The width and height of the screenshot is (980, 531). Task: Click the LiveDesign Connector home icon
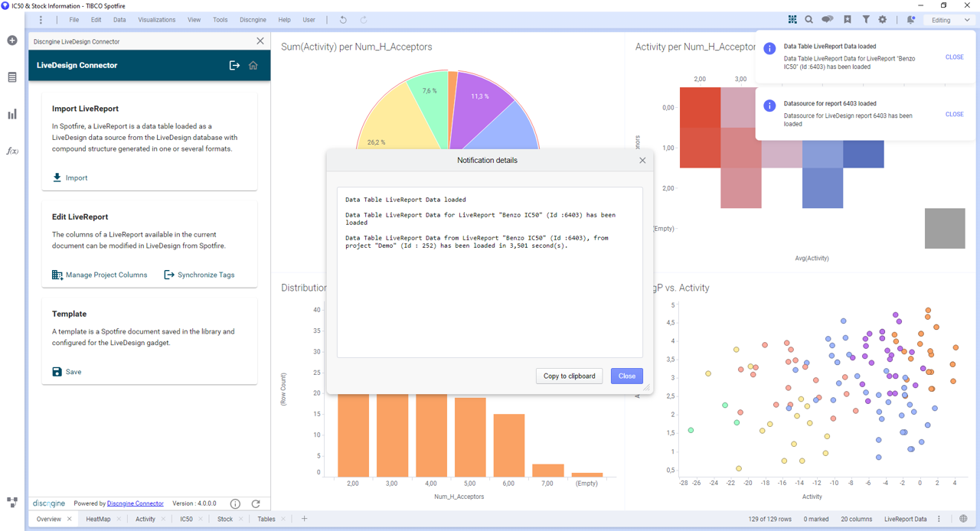click(x=253, y=65)
